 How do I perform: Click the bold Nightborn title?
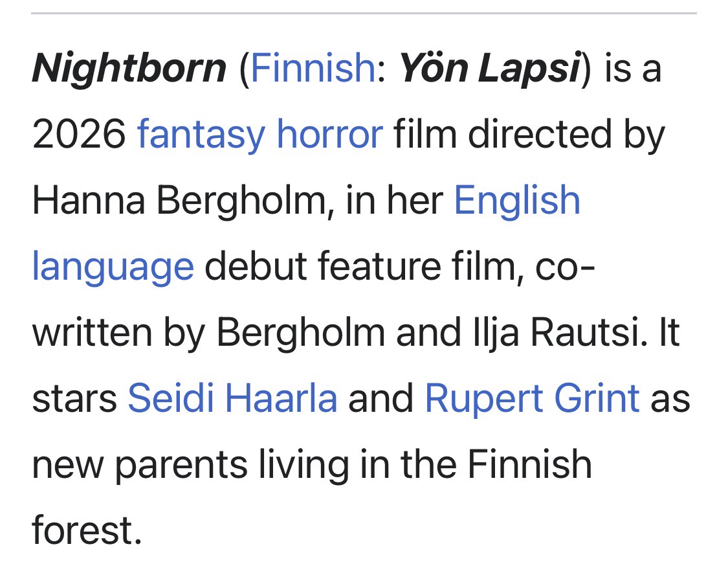[x=129, y=68]
